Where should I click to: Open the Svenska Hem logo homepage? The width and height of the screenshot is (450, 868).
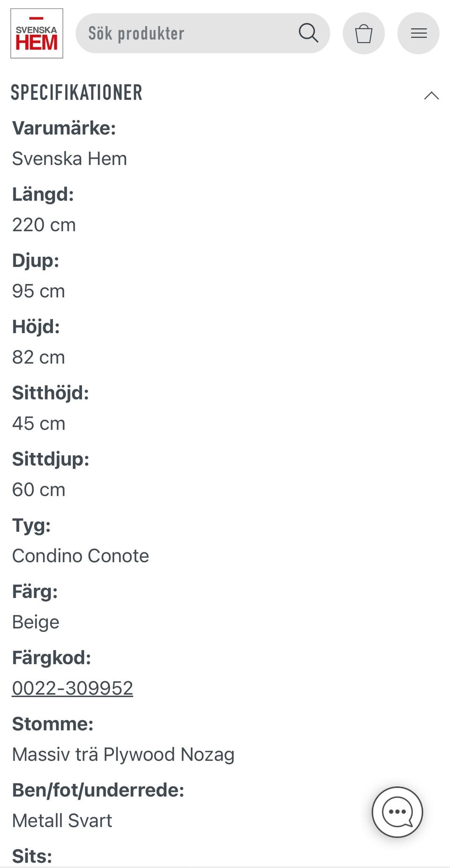(x=37, y=33)
